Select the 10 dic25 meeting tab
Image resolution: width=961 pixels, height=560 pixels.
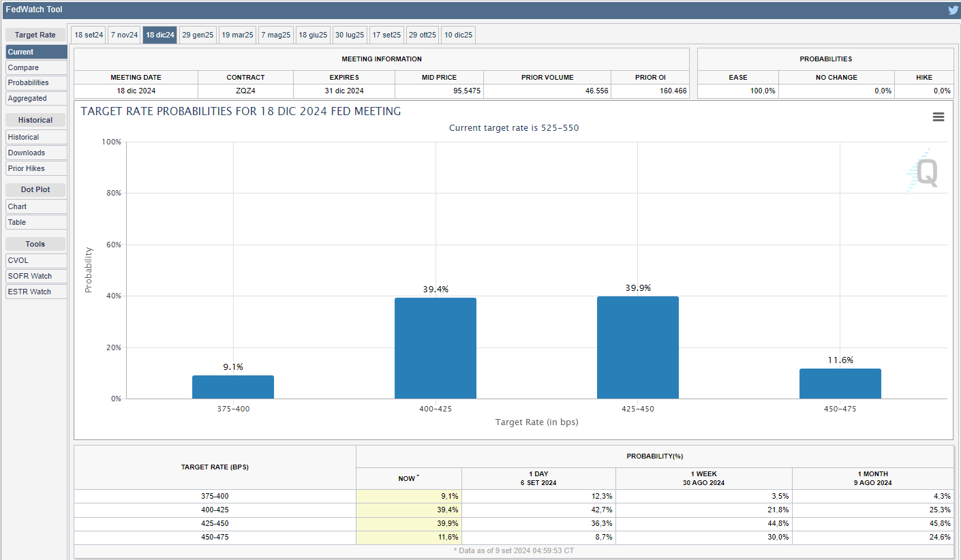458,35
